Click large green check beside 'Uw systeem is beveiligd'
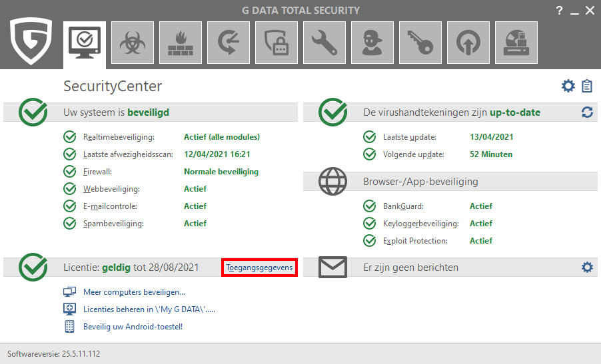The width and height of the screenshot is (601, 364). 33,112
